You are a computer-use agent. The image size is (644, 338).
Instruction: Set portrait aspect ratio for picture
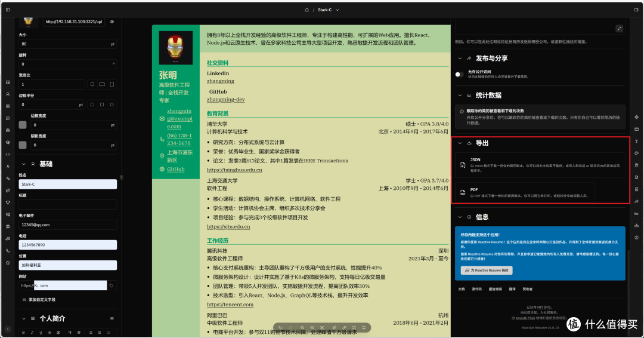tap(112, 84)
